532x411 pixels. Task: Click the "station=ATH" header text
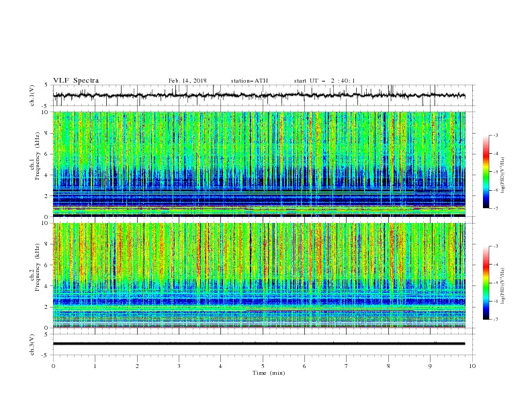coord(249,81)
